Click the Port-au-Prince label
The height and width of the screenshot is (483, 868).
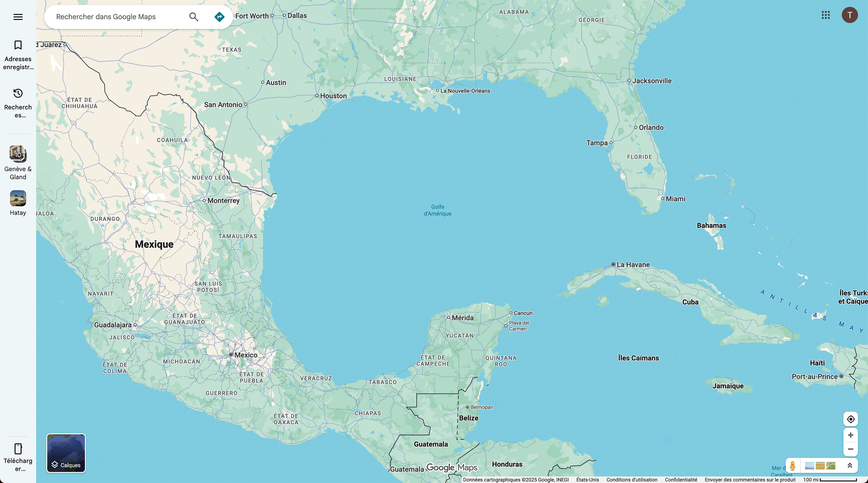click(814, 377)
